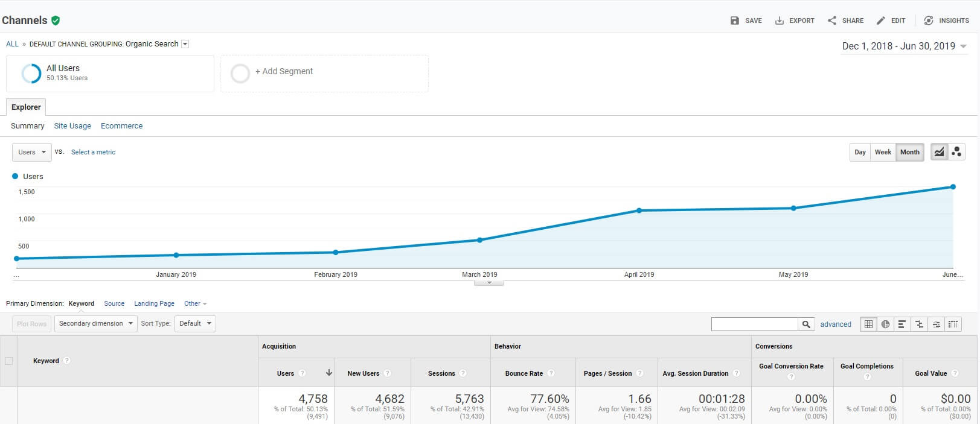The width and height of the screenshot is (980, 424).
Task: Select the Summary sub-tab
Action: 28,126
